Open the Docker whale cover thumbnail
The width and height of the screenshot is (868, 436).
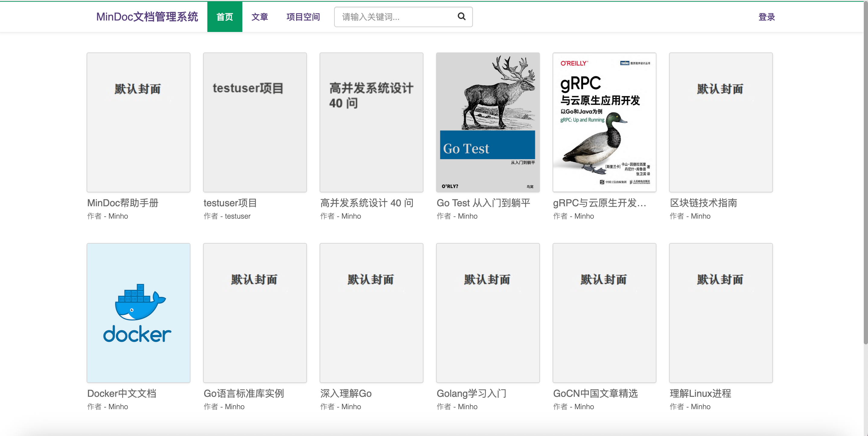[x=138, y=312]
